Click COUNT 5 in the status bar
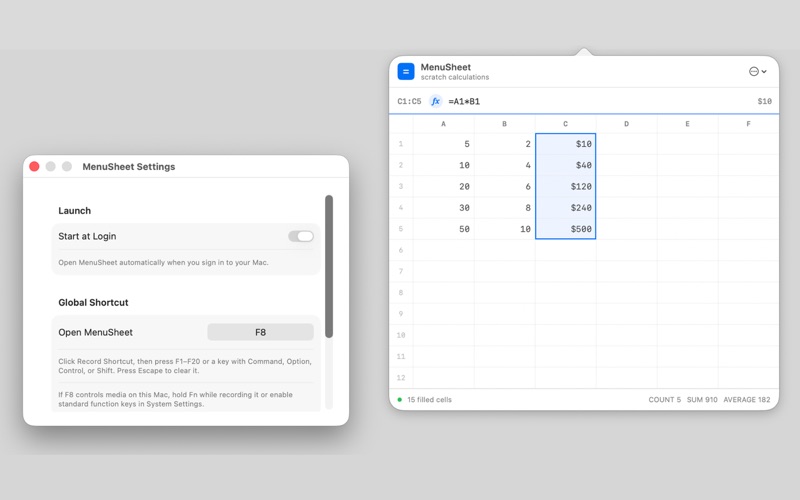800x500 pixels. click(664, 399)
